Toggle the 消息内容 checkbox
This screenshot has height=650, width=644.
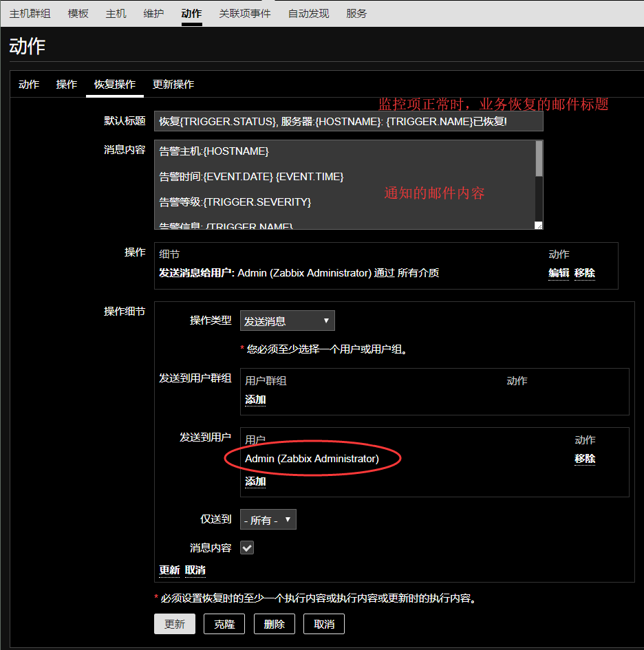[247, 548]
